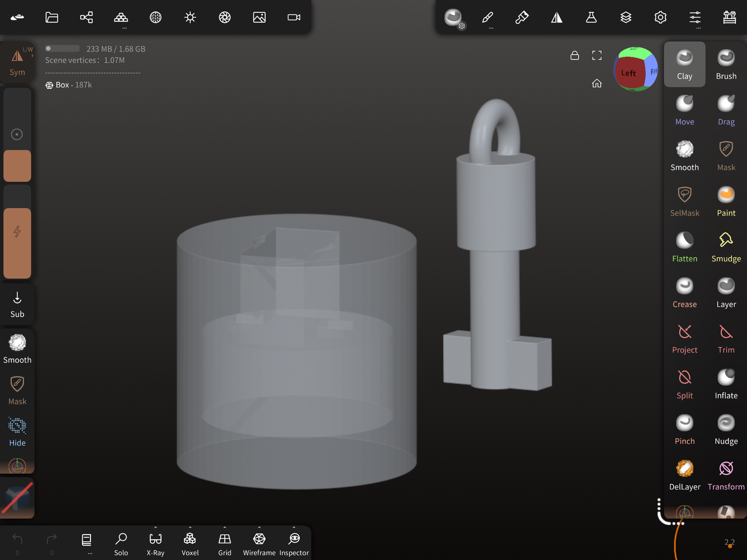747x560 pixels.
Task: Enable Solo mode
Action: pyautogui.click(x=121, y=542)
